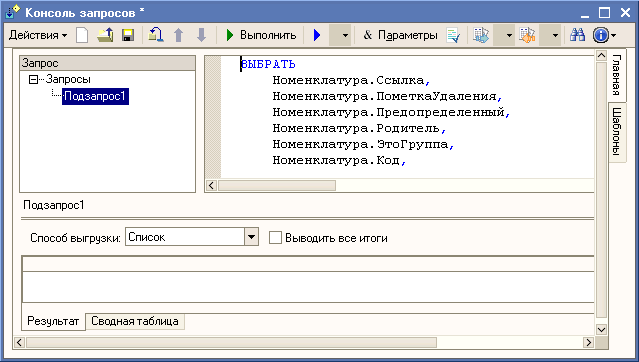Click the first table processing icon
This screenshot has height=362, width=639.
click(481, 35)
